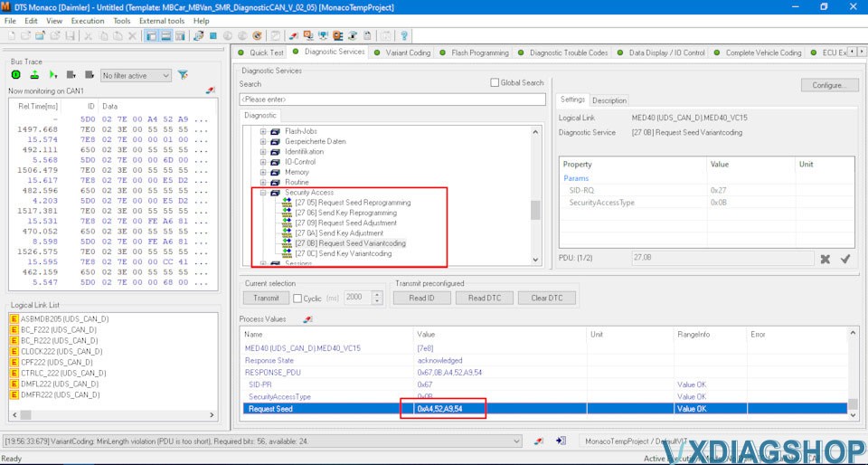Select [27 06] Send Key Reprogramming

pyautogui.click(x=346, y=213)
